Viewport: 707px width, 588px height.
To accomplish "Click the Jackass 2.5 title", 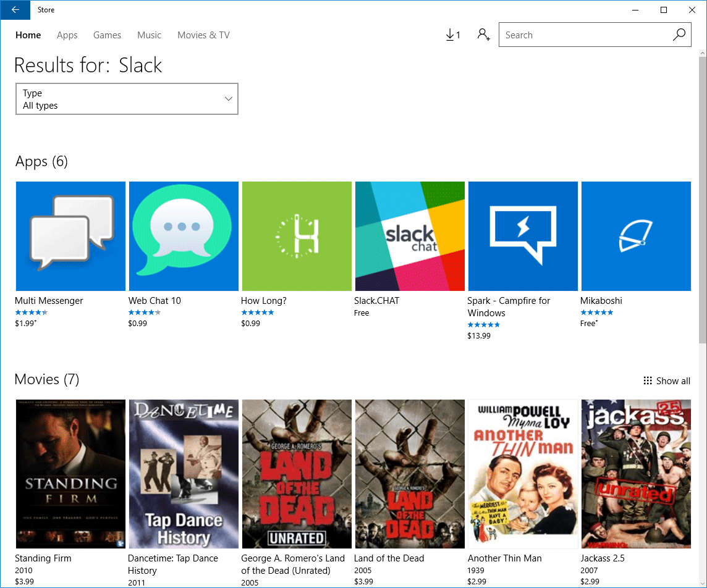I will click(603, 558).
